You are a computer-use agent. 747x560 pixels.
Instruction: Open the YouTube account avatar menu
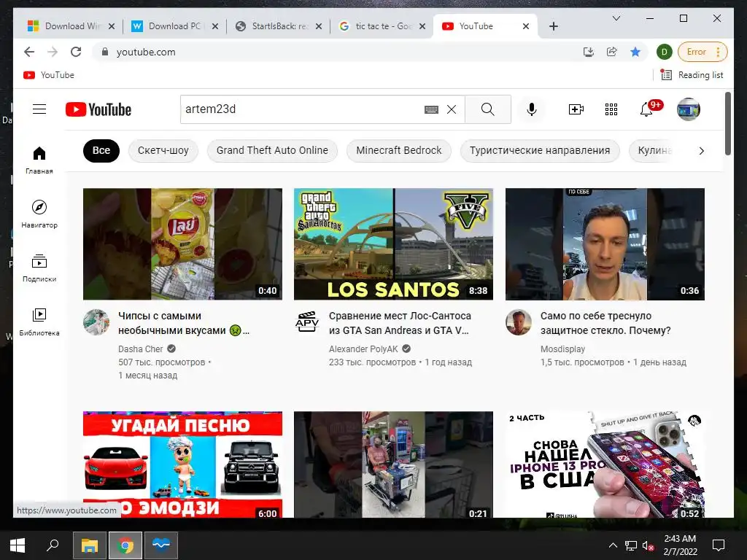click(689, 109)
